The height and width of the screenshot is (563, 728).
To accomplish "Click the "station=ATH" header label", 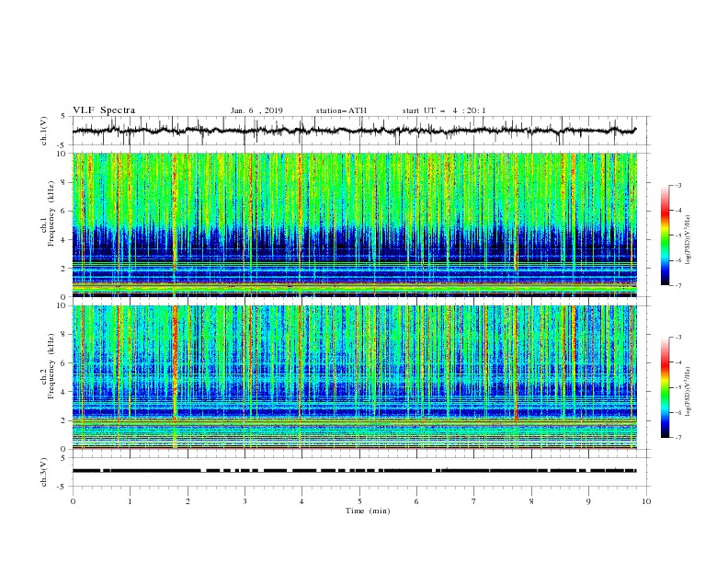I will click(x=341, y=110).
